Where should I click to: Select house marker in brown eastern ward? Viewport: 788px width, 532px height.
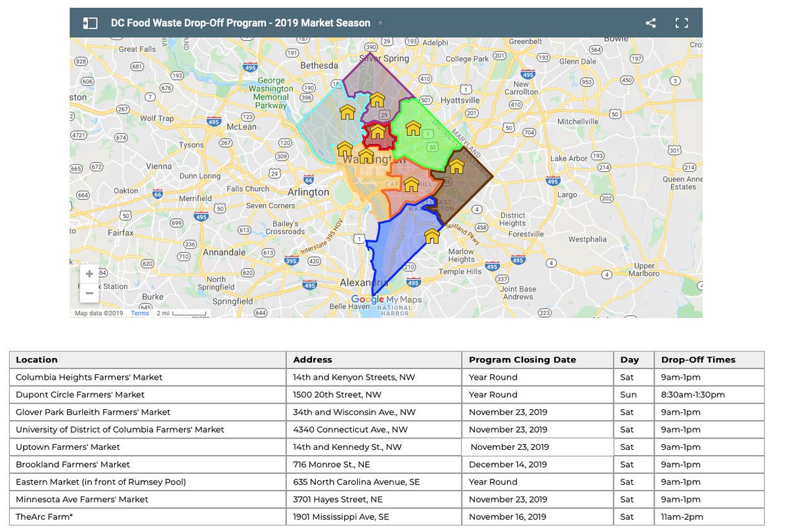456,166
